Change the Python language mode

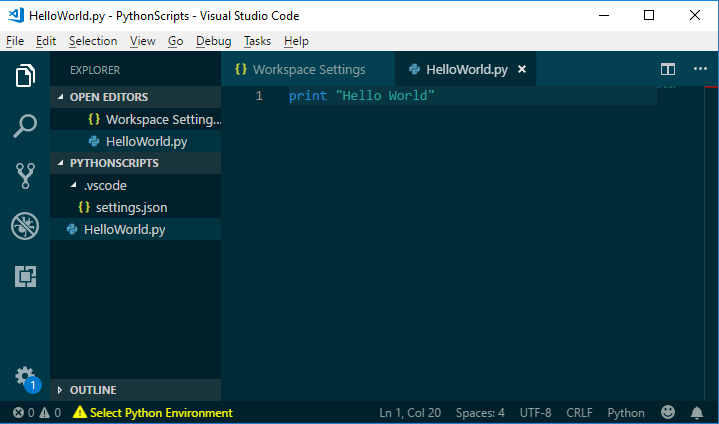pos(626,413)
